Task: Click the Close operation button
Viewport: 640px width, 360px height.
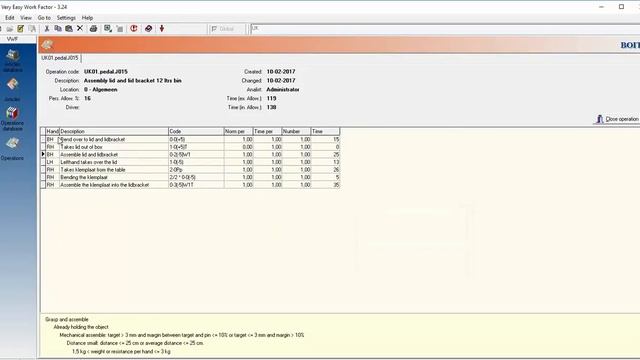Action: (x=617, y=119)
